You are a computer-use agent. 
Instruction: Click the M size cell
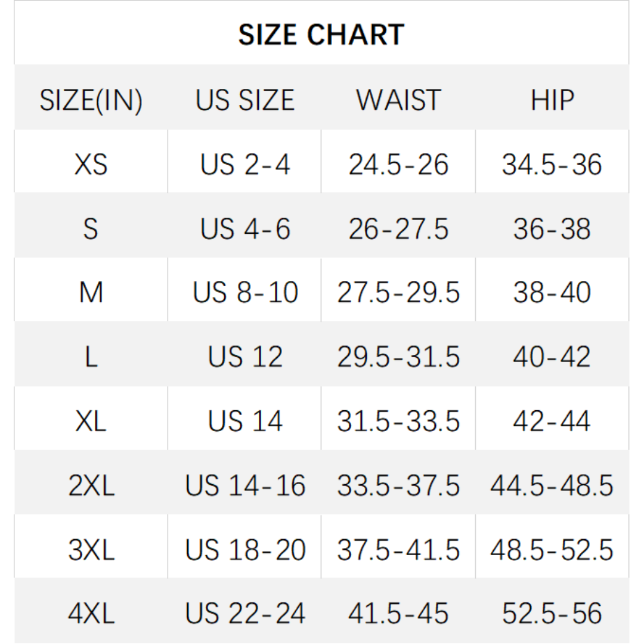[x=91, y=293]
